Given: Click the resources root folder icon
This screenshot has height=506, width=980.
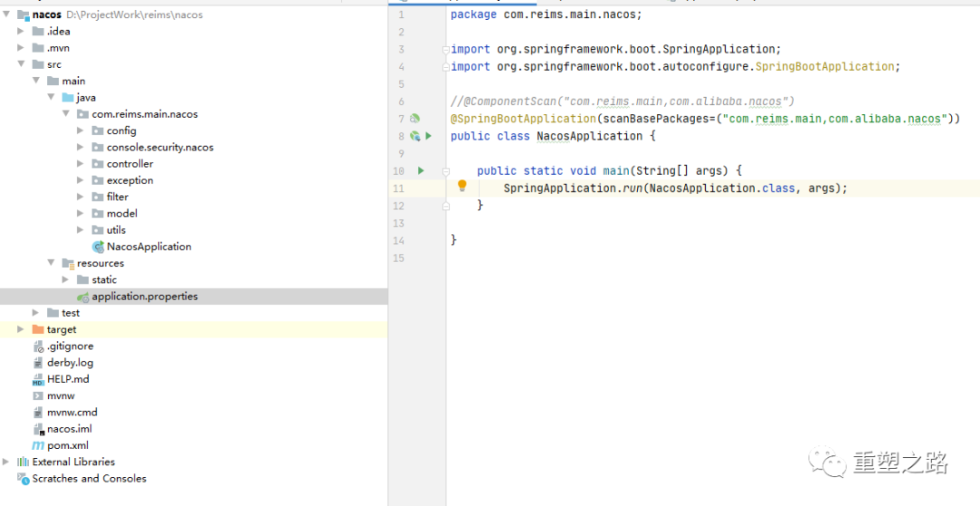Looking at the screenshot, I should (68, 264).
